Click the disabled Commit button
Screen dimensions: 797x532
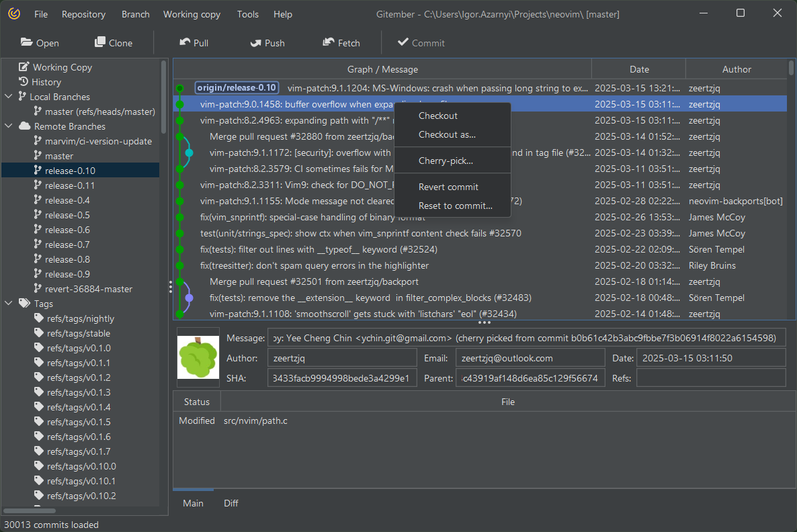point(421,43)
